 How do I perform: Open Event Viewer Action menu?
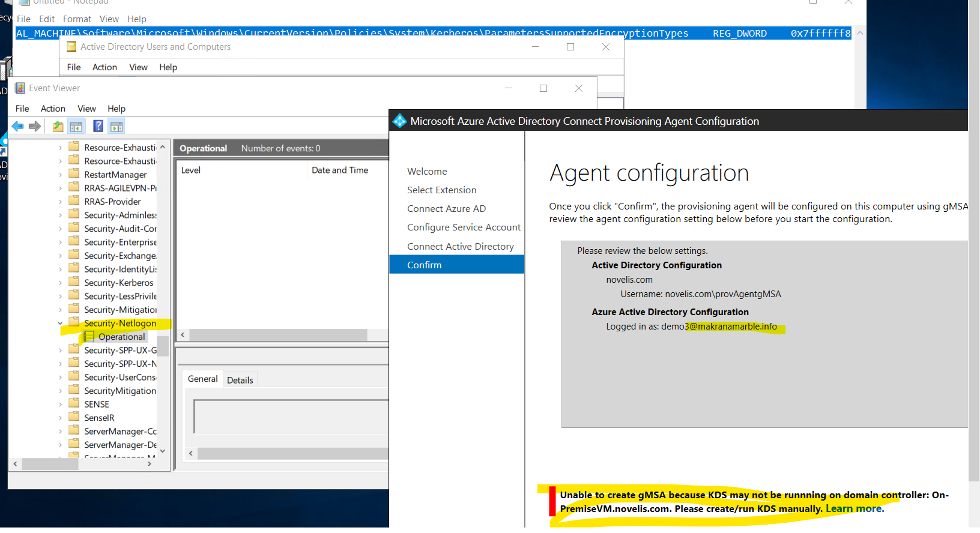(53, 109)
